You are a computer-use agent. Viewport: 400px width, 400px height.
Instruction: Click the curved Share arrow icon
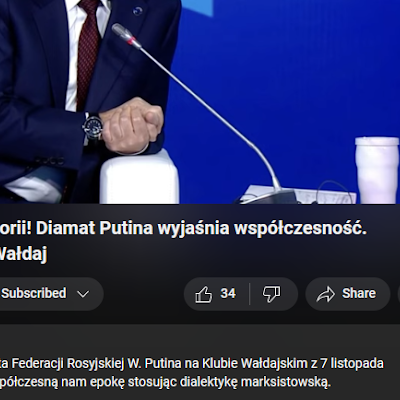[x=325, y=294]
